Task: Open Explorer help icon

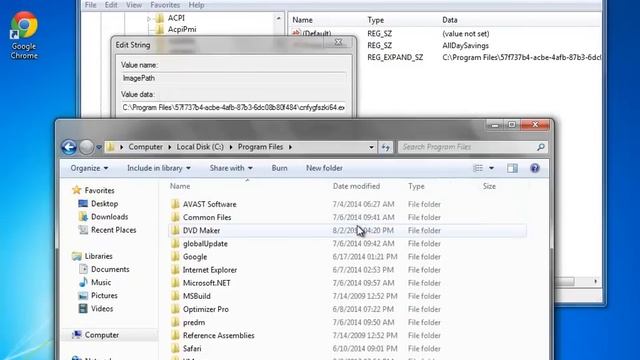Action: point(535,168)
